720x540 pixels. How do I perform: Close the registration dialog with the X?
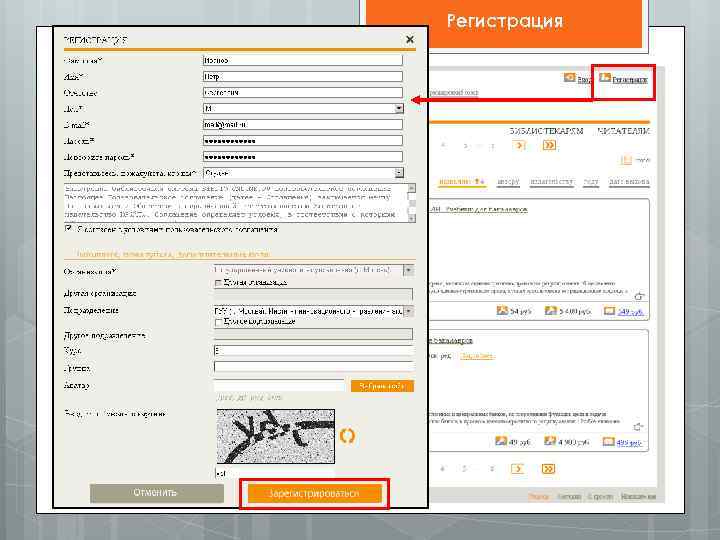point(410,39)
